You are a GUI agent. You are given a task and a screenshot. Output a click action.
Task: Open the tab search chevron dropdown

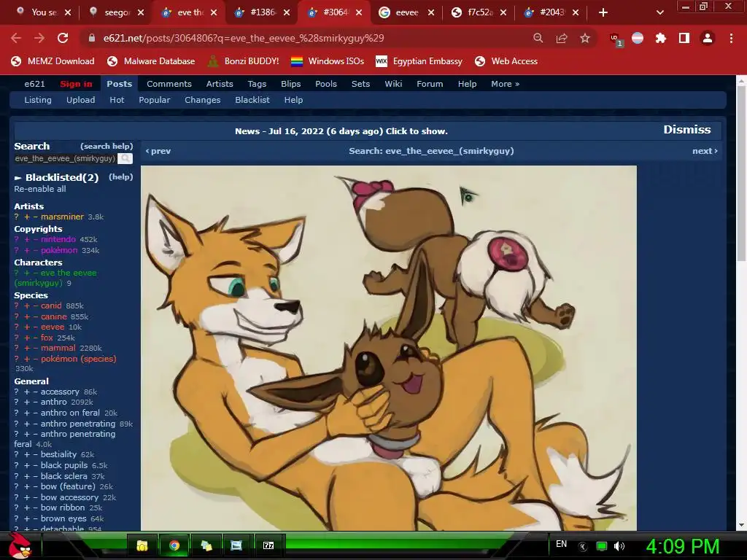click(x=659, y=12)
